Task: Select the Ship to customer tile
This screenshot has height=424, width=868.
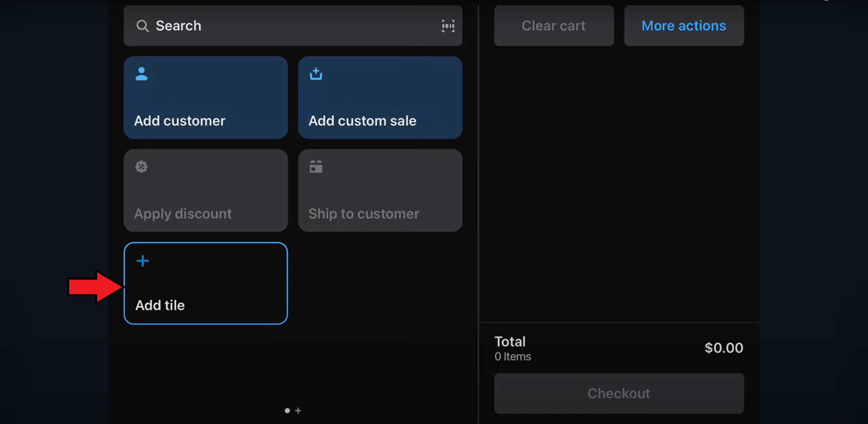Action: click(x=380, y=191)
